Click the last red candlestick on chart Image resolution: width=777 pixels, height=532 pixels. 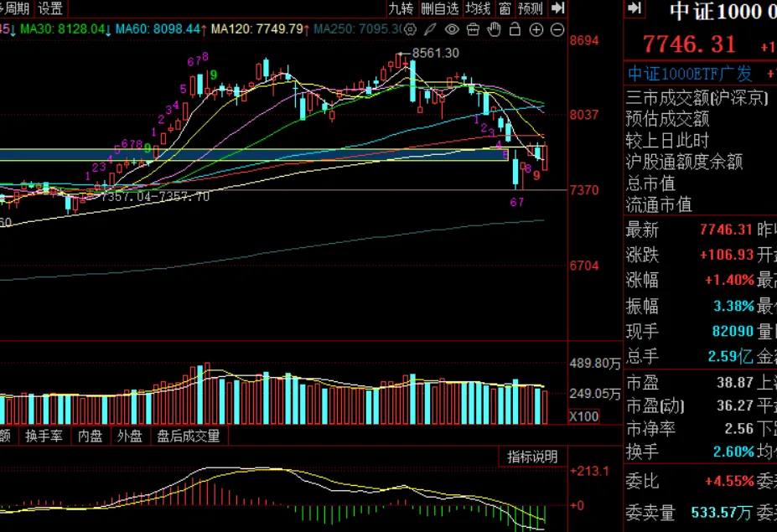tap(545, 158)
